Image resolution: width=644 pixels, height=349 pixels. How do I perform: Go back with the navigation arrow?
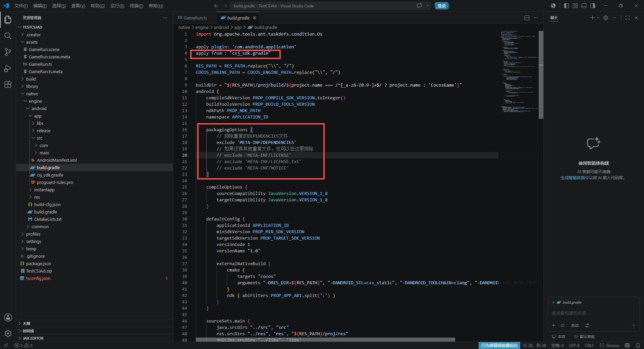coord(216,6)
